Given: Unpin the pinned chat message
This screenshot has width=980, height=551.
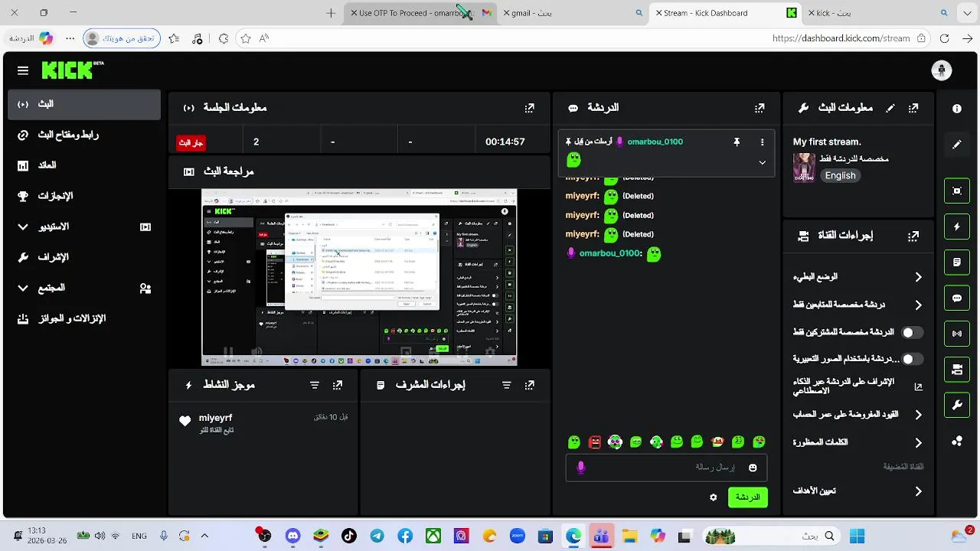Looking at the screenshot, I should coord(737,142).
